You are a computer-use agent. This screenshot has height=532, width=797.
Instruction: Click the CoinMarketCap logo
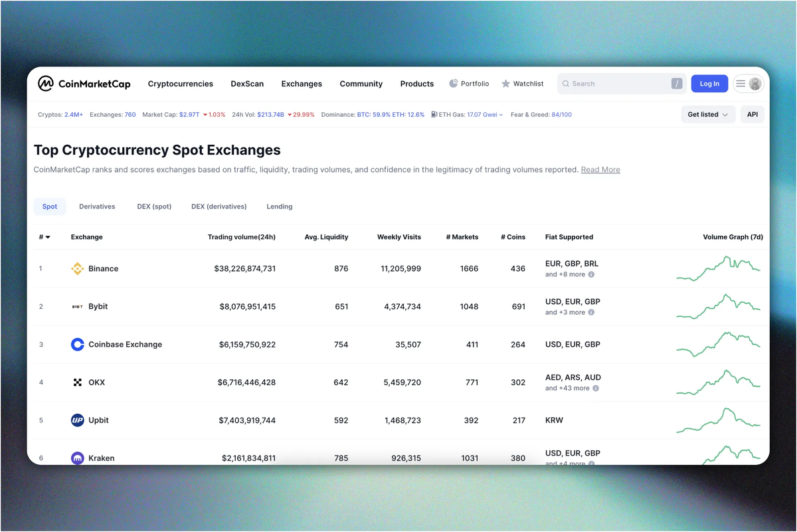(84, 84)
